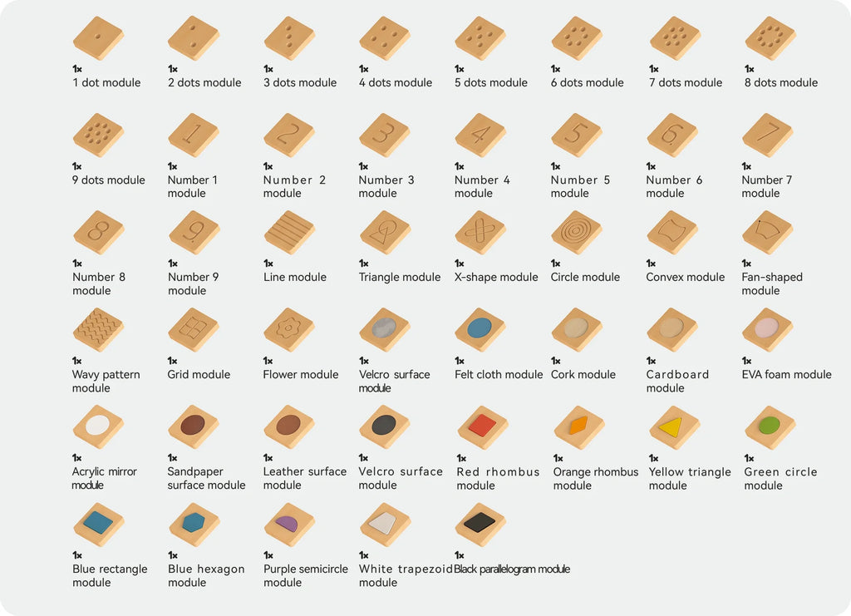Select the Grid module tile
The width and height of the screenshot is (851, 616).
point(194,330)
